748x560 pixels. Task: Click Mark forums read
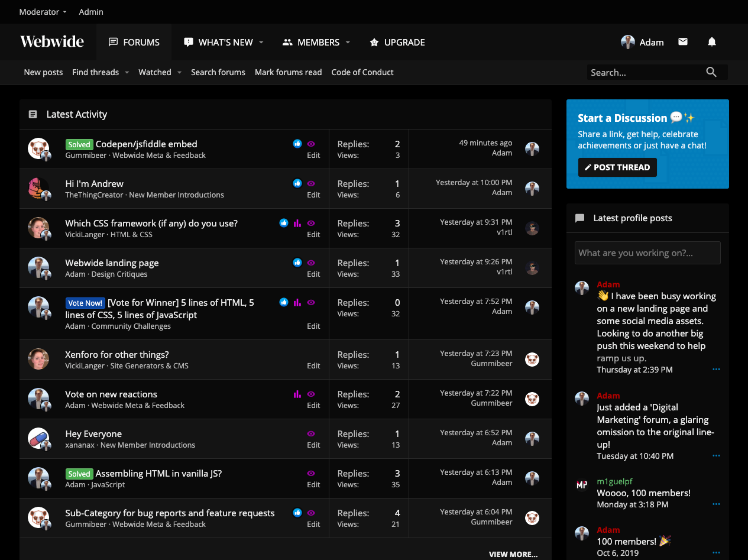pyautogui.click(x=288, y=72)
